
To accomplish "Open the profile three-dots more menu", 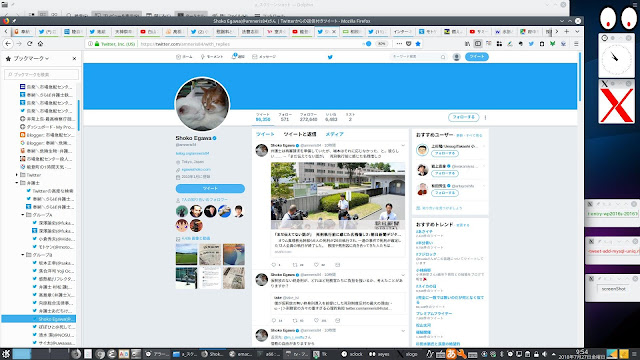I will coord(485,118).
